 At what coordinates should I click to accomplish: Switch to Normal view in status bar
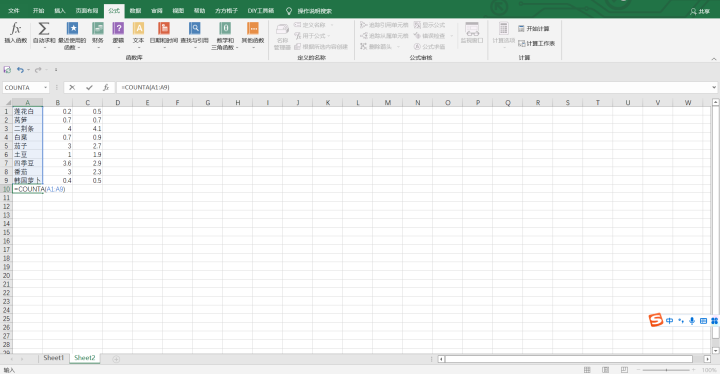(587, 370)
